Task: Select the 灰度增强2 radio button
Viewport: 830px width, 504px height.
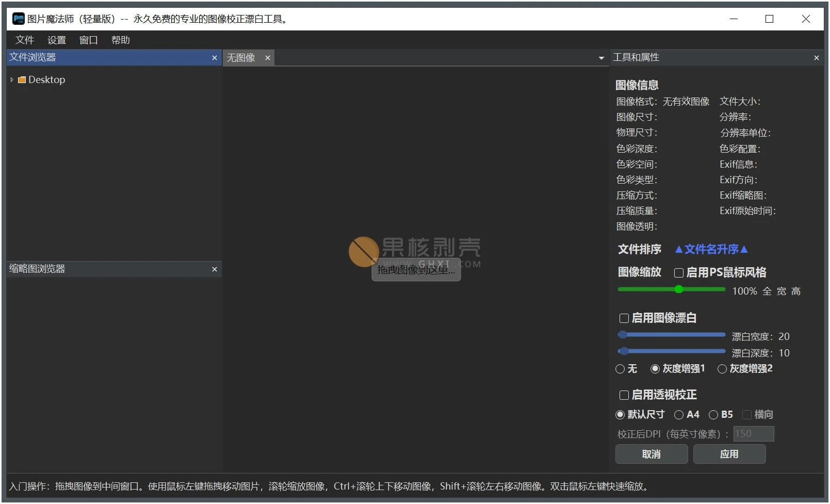Action: coord(722,369)
